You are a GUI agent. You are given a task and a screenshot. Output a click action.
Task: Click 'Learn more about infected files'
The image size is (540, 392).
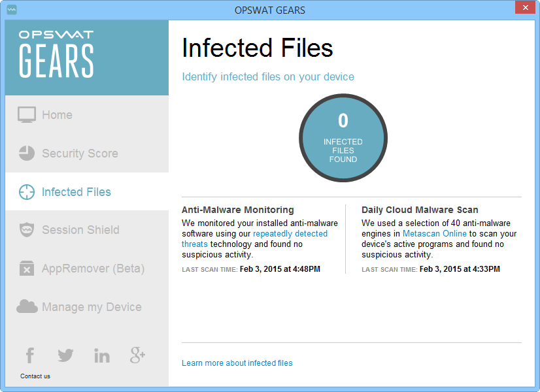[x=237, y=363]
